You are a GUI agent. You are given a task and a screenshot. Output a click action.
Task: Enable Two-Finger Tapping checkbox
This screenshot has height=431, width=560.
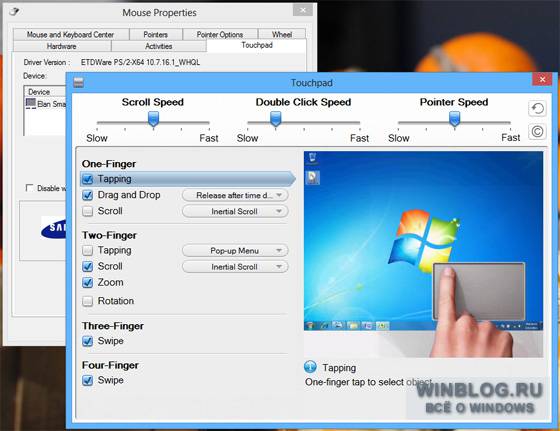tap(88, 250)
